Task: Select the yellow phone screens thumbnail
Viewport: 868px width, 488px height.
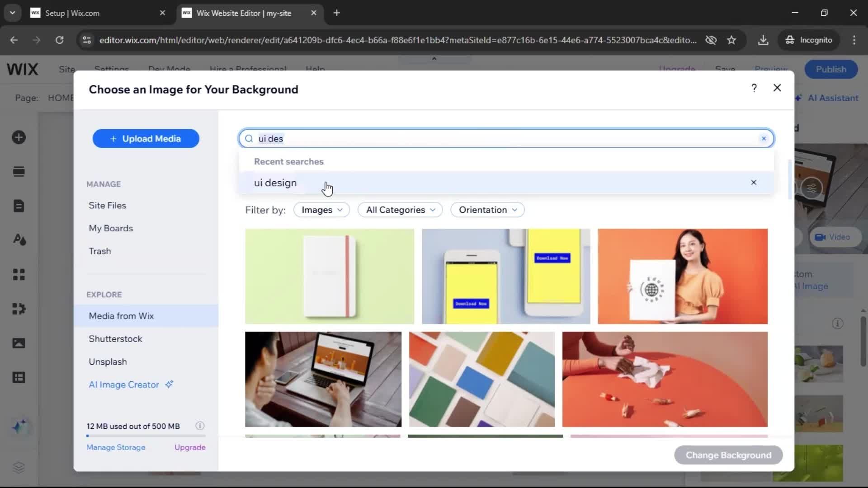Action: tap(506, 276)
